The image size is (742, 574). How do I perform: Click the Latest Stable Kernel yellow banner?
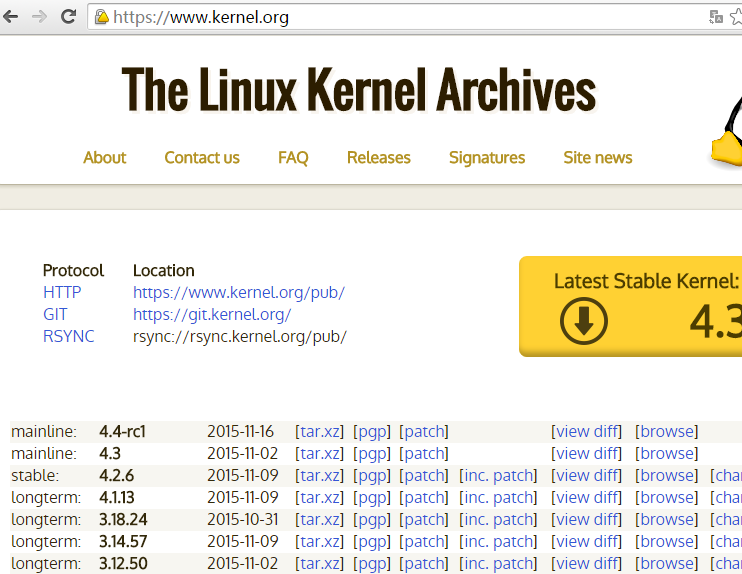tap(630, 306)
